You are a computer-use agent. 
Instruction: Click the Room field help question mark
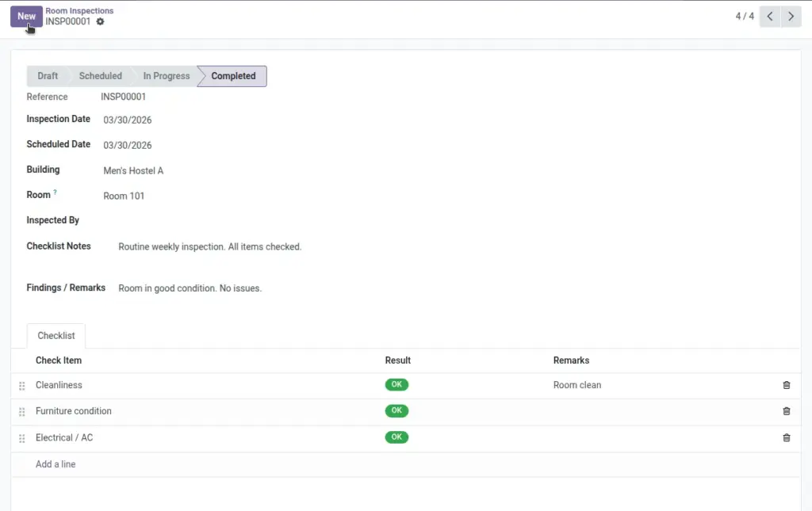(x=55, y=192)
